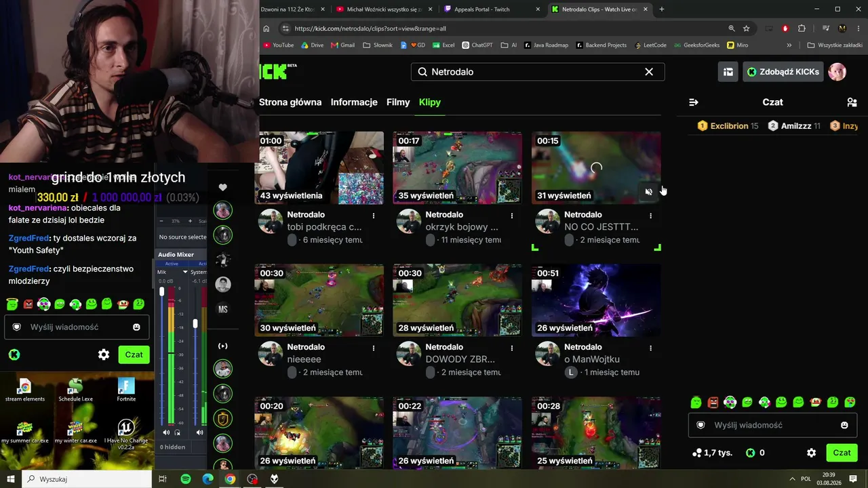Open the Wszystkie zakładki folder
This screenshot has height=488, width=868.
click(x=835, y=45)
